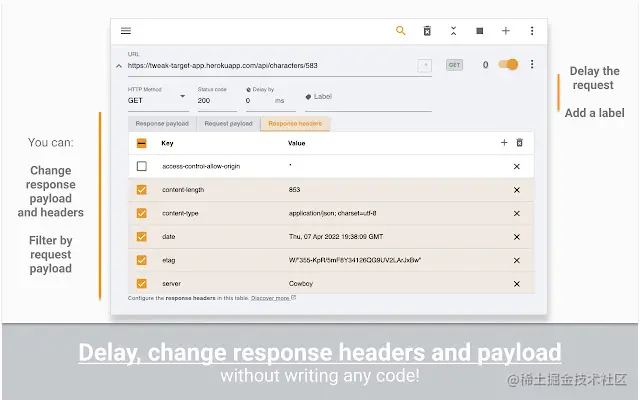Uncheck the date header checkbox
Image resolution: width=640 pixels, height=400 pixels.
point(142,237)
